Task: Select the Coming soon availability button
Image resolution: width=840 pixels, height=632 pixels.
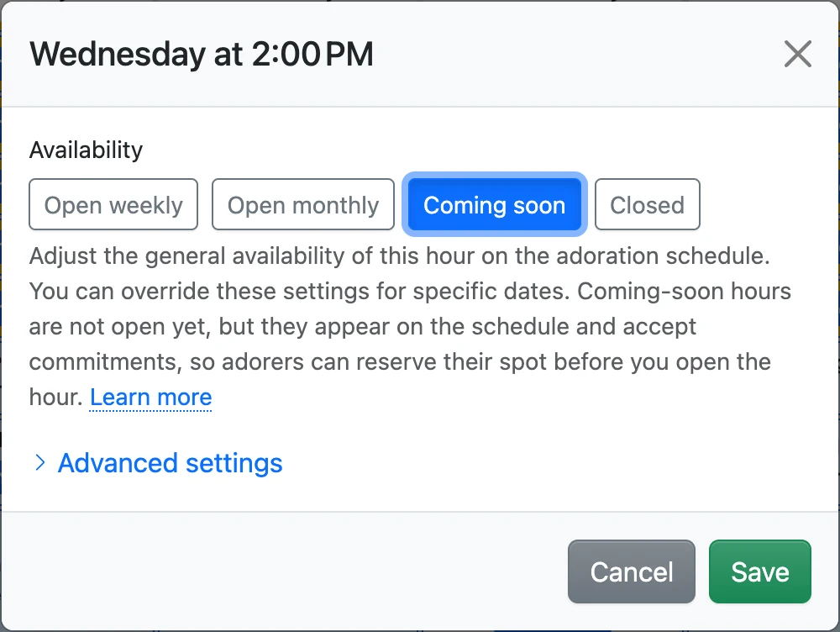Action: coord(495,205)
